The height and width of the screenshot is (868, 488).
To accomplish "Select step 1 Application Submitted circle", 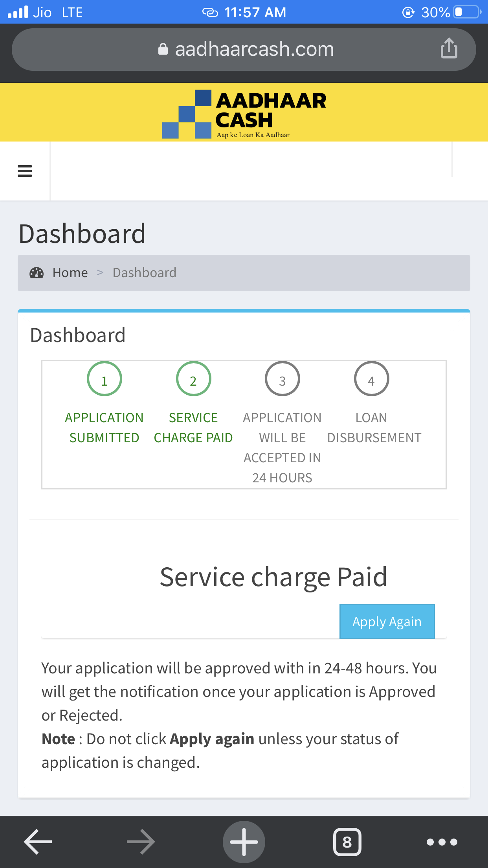I will pos(105,379).
